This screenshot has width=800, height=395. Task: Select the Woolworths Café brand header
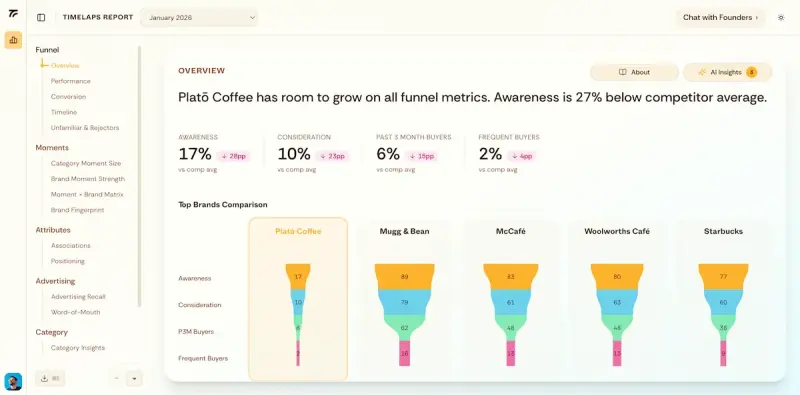coord(617,231)
